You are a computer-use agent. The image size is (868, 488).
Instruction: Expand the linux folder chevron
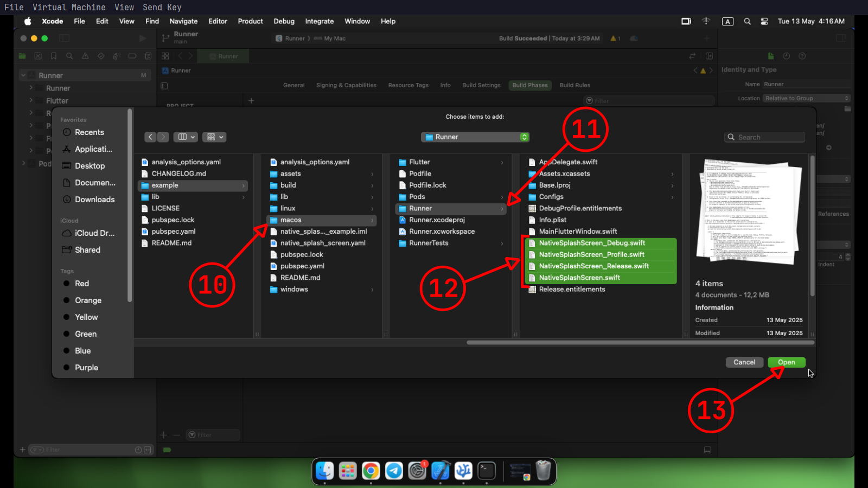(x=372, y=209)
